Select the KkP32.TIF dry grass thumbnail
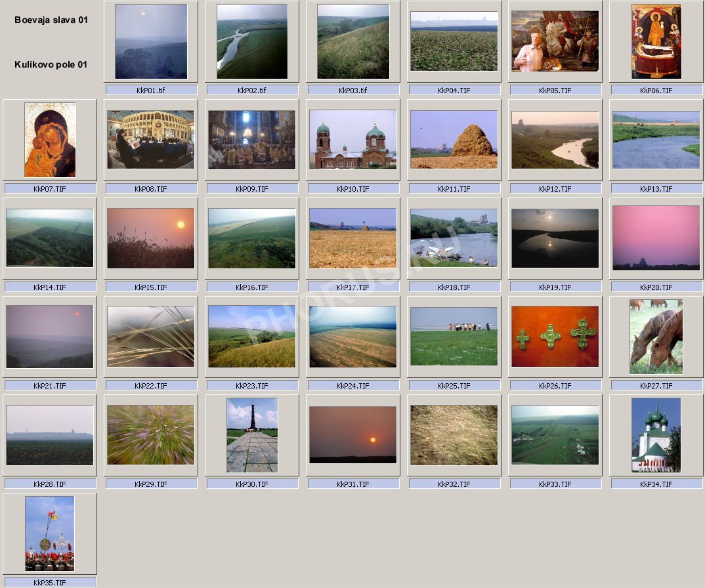 point(454,435)
